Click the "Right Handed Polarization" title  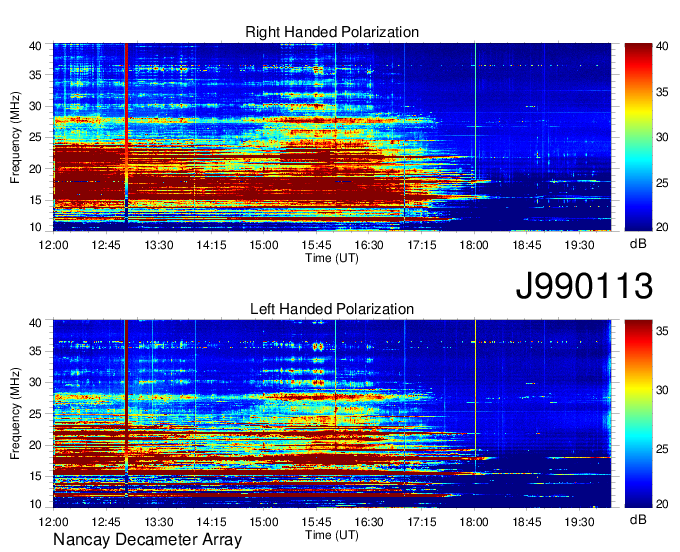tap(332, 32)
